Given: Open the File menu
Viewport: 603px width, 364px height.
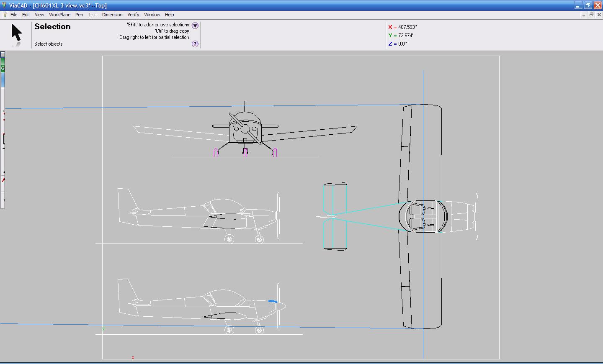Looking at the screenshot, I should 14,15.
